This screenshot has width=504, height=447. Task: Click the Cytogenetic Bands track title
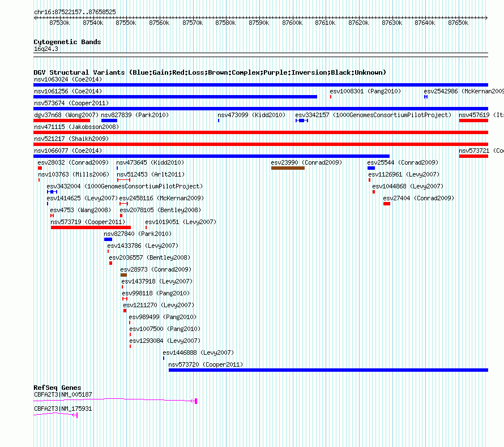click(x=67, y=42)
